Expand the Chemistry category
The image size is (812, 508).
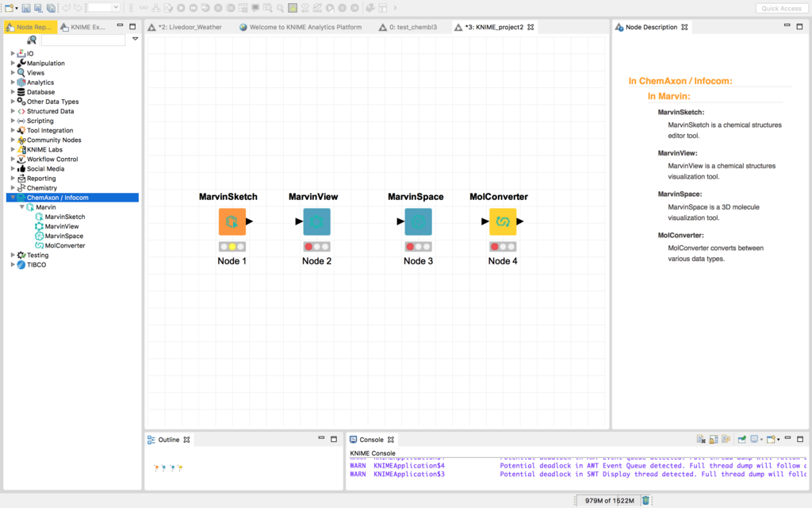13,187
